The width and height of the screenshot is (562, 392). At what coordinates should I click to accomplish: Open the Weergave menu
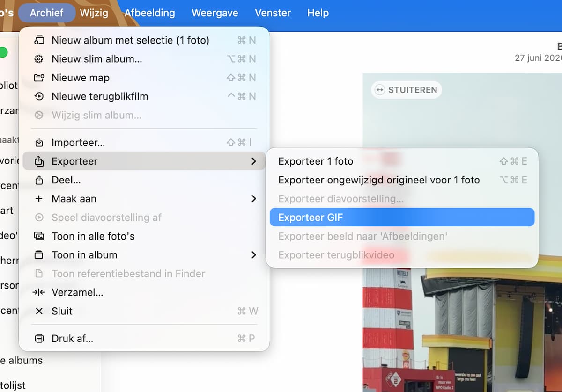point(215,13)
